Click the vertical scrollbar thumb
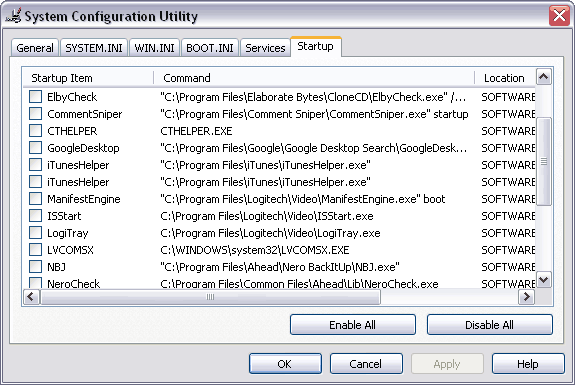 [x=543, y=161]
